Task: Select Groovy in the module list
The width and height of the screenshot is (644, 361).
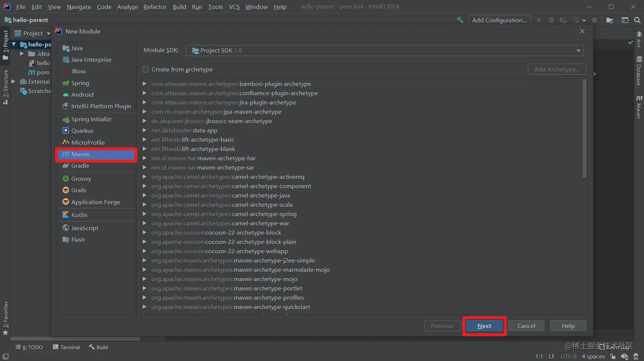Action: tap(81, 179)
